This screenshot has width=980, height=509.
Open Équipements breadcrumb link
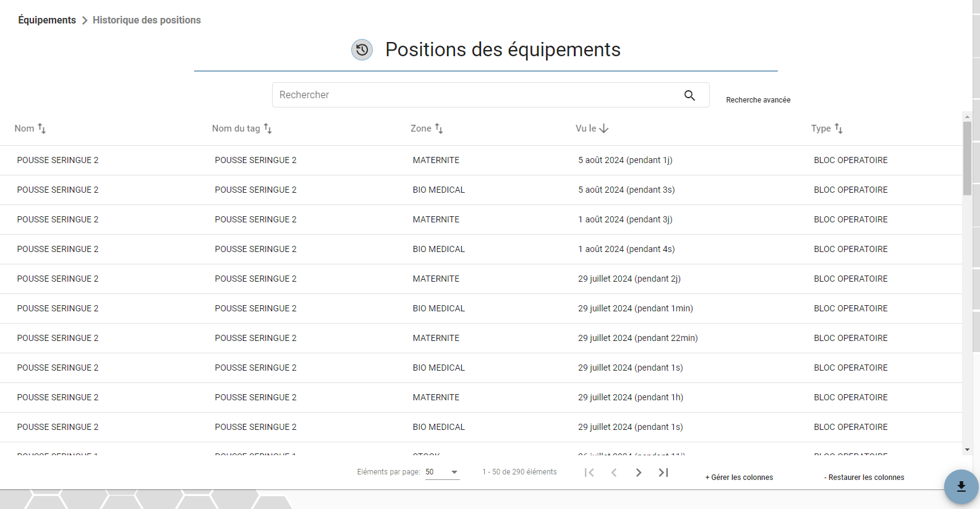(47, 20)
